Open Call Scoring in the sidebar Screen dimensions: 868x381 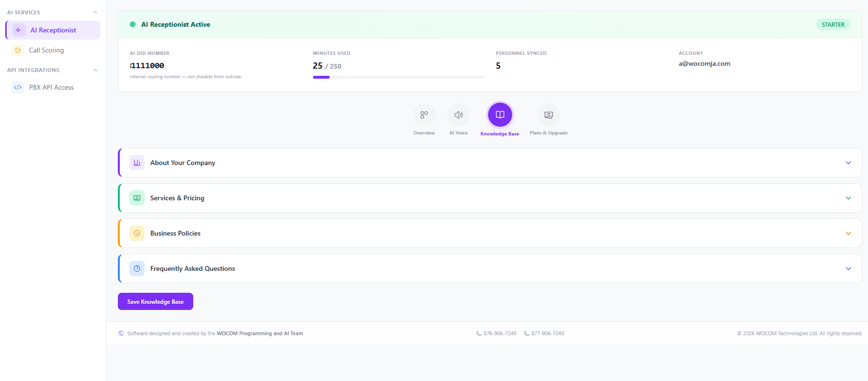pyautogui.click(x=53, y=50)
